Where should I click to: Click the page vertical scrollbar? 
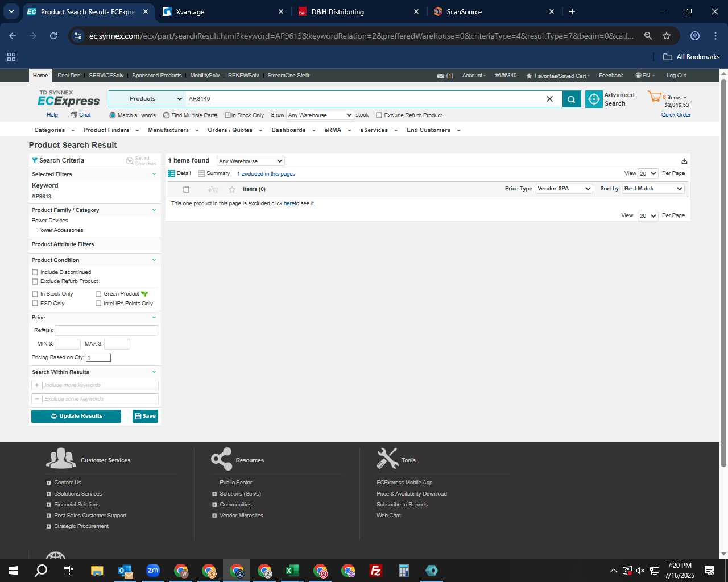pos(723,273)
